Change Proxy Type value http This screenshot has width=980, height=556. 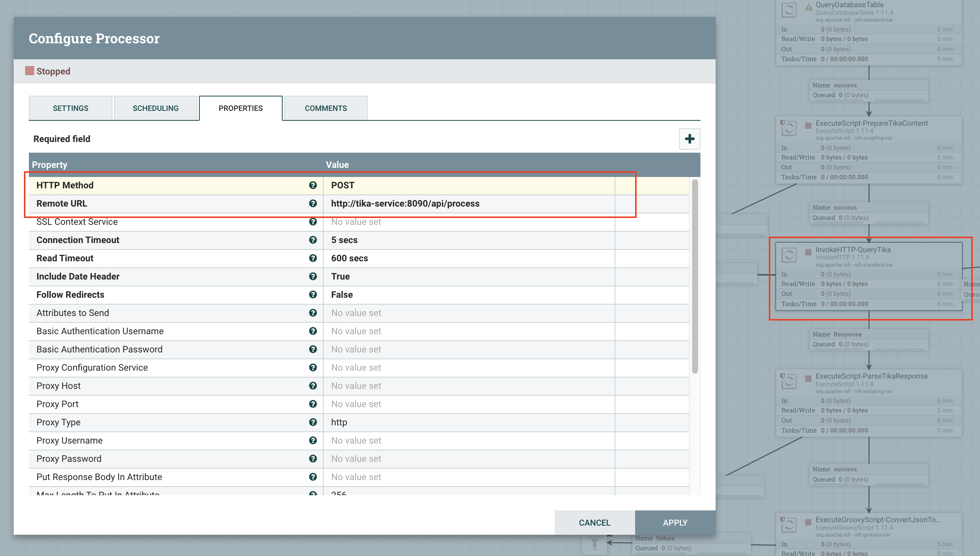pyautogui.click(x=469, y=422)
